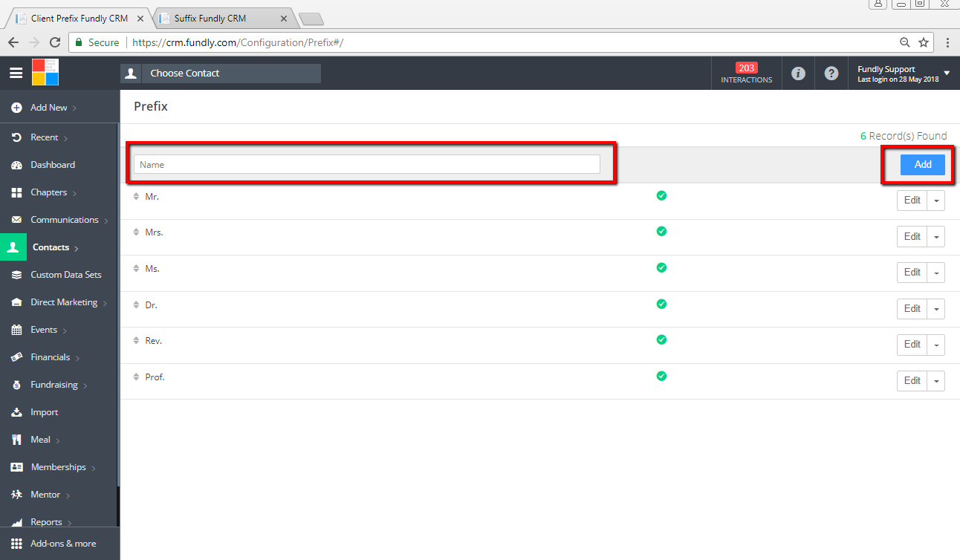Toggle active status checkmark for Mr.
The width and height of the screenshot is (960, 560).
661,195
